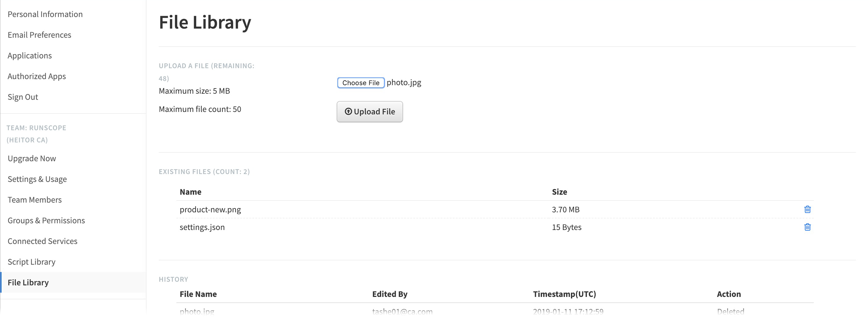The height and width of the screenshot is (317, 868).
Task: Open the Script Library
Action: pyautogui.click(x=32, y=262)
